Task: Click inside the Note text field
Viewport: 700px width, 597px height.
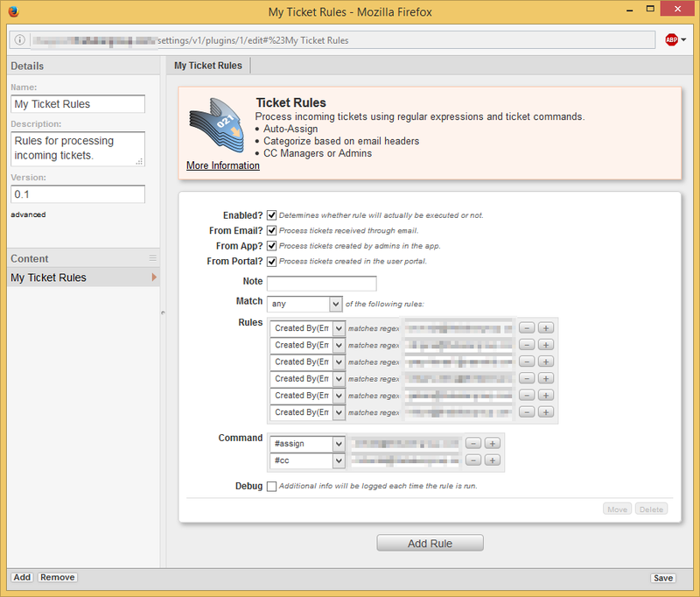Action: pos(321,282)
